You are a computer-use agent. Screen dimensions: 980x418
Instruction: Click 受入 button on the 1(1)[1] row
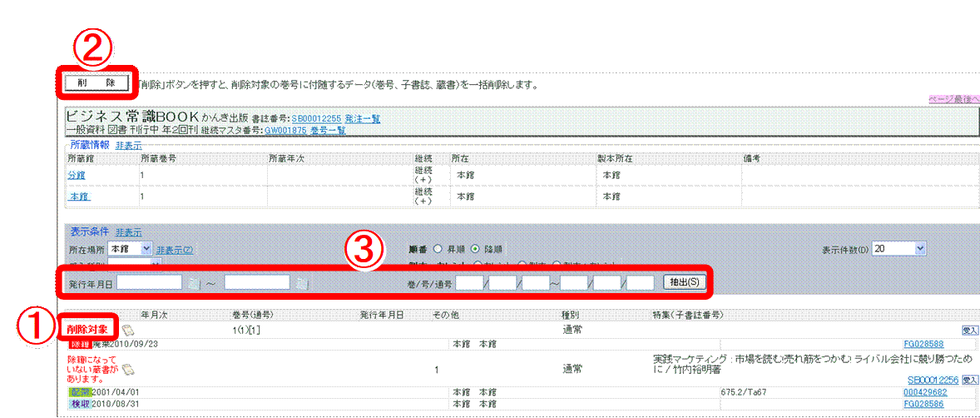[970, 330]
